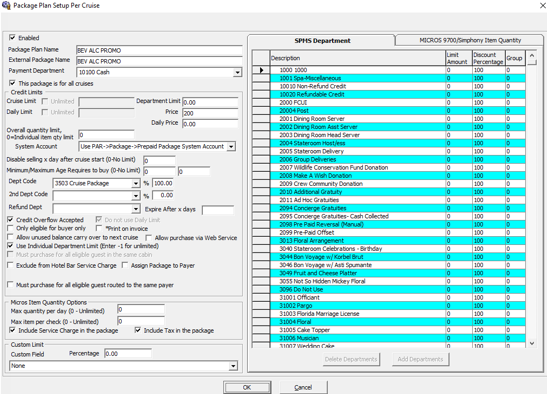Click Custom Limit Percentage field
The width and height of the screenshot is (547, 394).
pyautogui.click(x=128, y=354)
